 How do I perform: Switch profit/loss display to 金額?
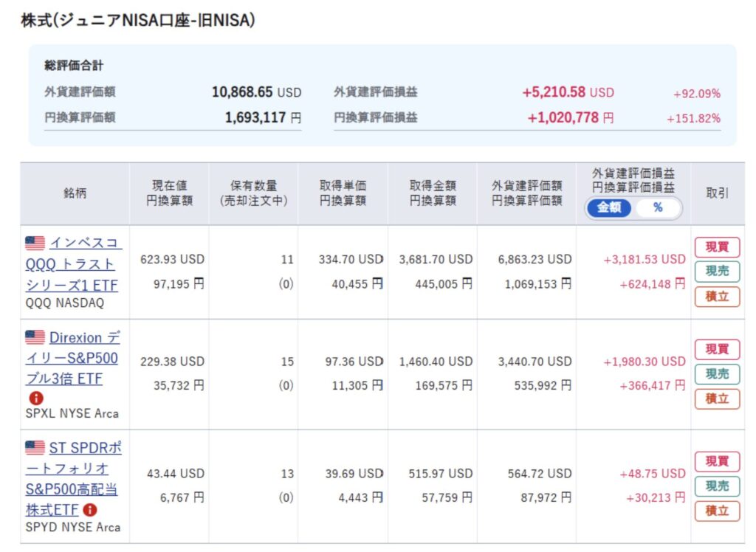pyautogui.click(x=609, y=208)
